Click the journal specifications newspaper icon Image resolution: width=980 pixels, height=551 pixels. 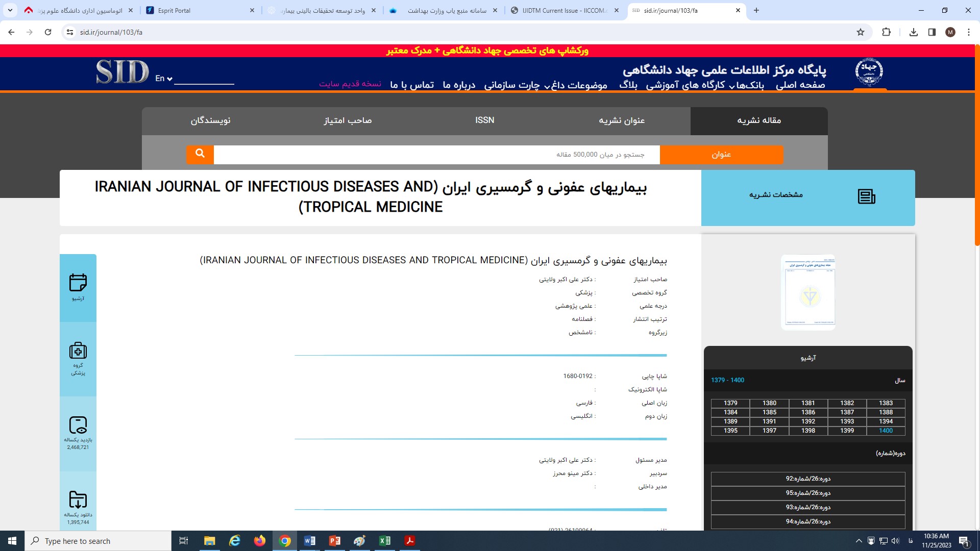pos(866,196)
